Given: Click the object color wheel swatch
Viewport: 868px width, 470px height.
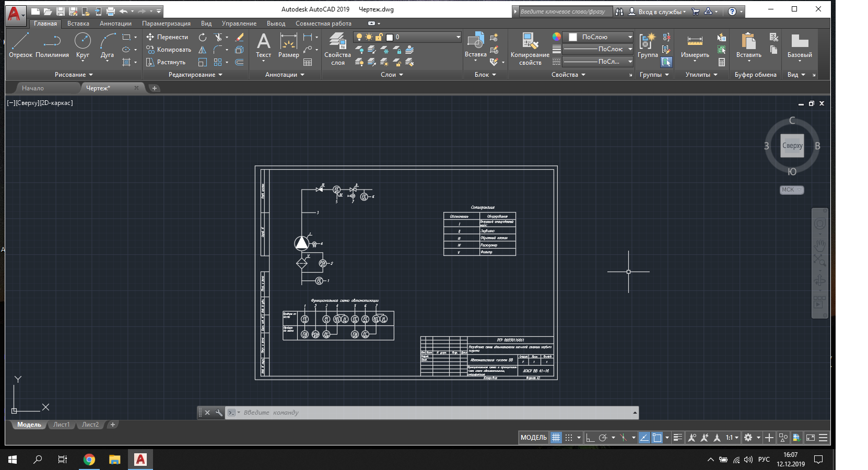Looking at the screenshot, I should (557, 37).
